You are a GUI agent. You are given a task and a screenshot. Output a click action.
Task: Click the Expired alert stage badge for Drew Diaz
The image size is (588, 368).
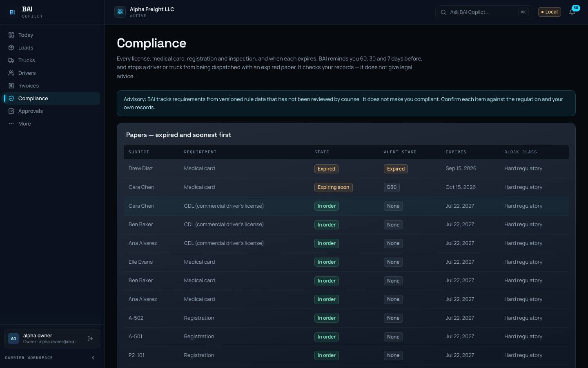pyautogui.click(x=396, y=169)
